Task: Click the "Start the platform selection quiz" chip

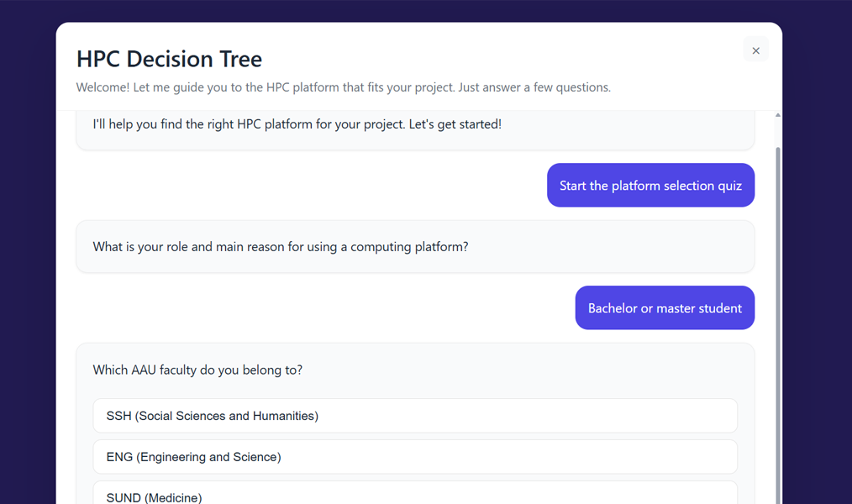Action: click(x=650, y=185)
